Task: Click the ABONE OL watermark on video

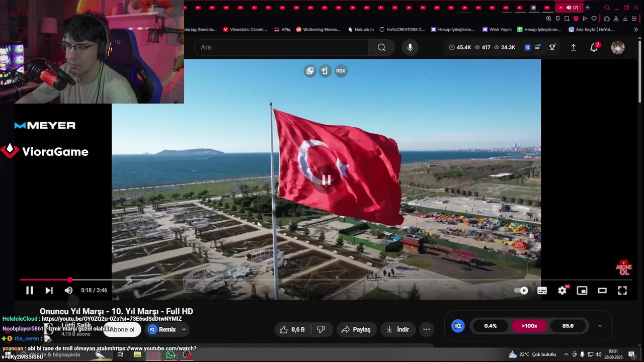Action: (x=624, y=268)
